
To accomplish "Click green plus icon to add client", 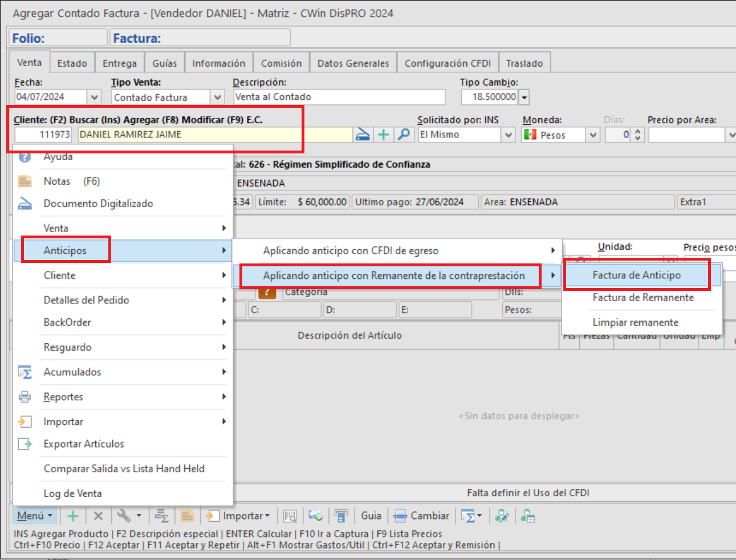I will [x=384, y=135].
